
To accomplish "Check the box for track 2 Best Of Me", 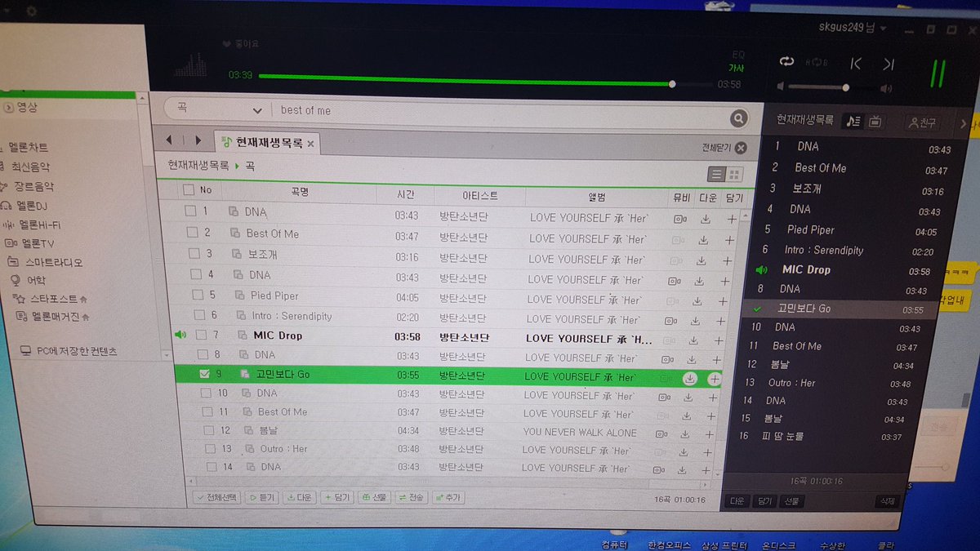I will click(x=192, y=233).
